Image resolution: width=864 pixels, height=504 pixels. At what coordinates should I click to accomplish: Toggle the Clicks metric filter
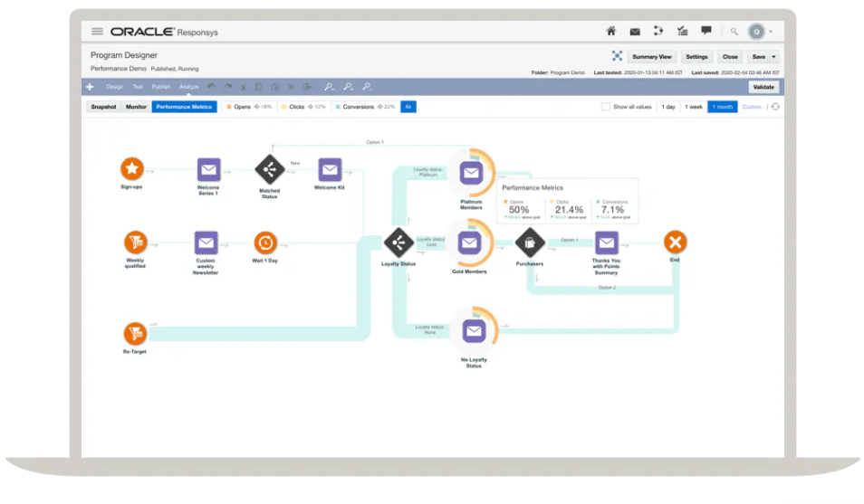click(303, 107)
